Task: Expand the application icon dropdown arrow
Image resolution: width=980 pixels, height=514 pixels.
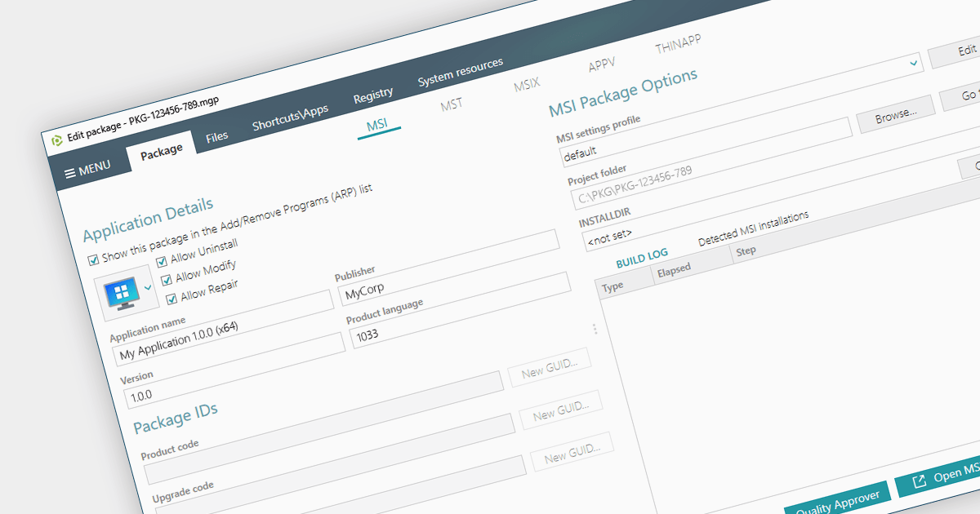Action: click(148, 287)
